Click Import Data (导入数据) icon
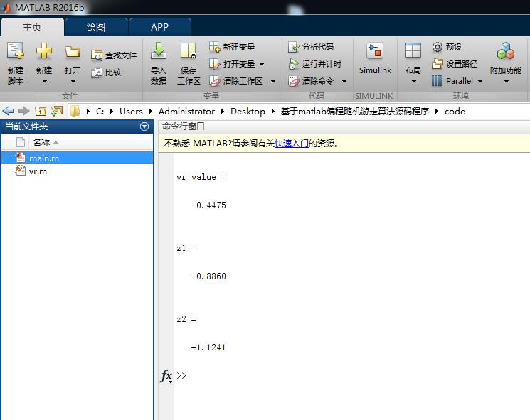Viewport: 530px width, 420px height. tap(158, 50)
